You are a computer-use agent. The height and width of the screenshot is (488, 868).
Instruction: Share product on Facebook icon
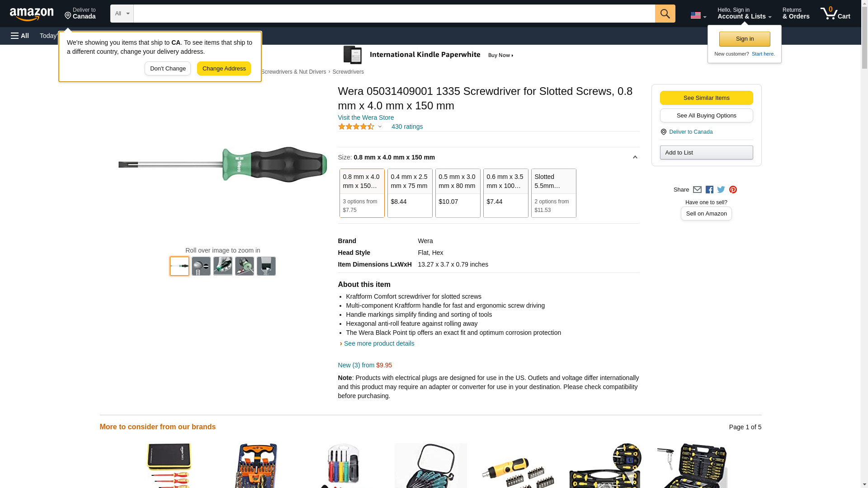(x=709, y=190)
